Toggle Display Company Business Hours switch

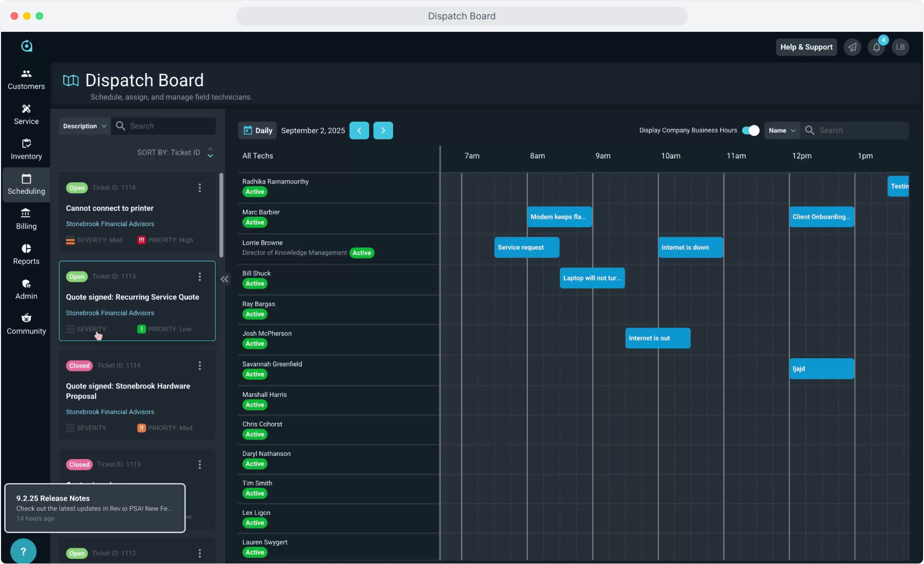click(x=751, y=131)
